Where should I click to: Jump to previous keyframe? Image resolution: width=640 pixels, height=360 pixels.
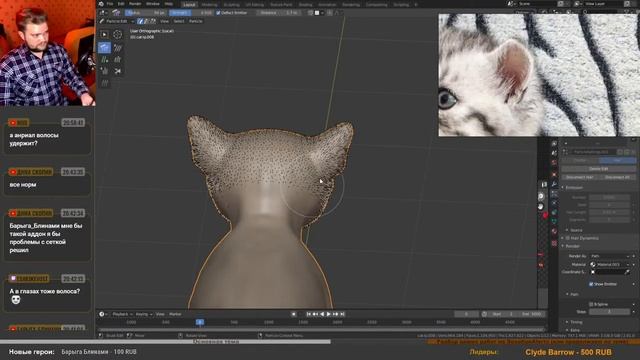tap(315, 314)
